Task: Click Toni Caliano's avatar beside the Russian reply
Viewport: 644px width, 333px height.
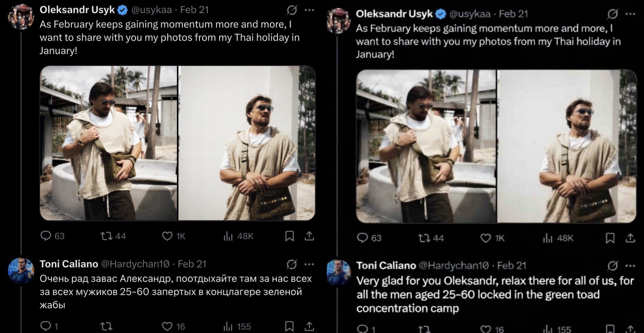Action: (21, 271)
